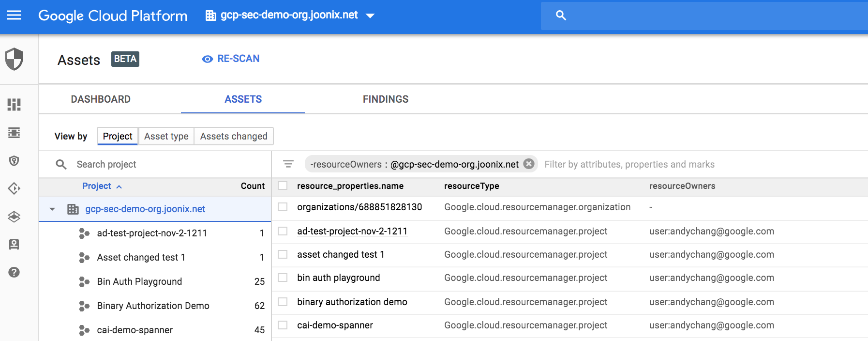Click the Google.cloud.resourcemanager.organization cell
This screenshot has width=868, height=341.
[538, 207]
